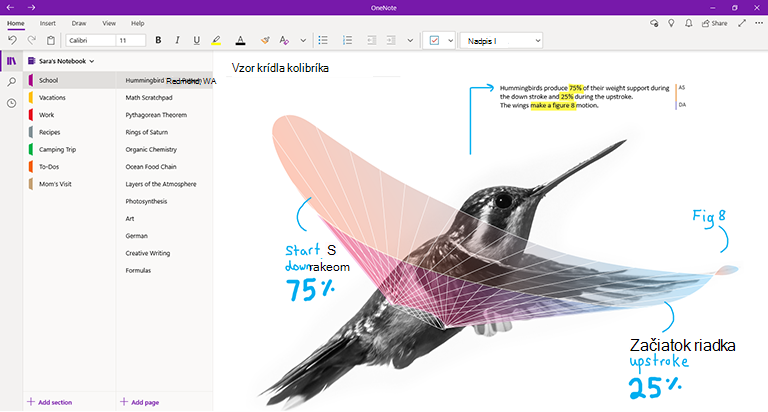Image resolution: width=768 pixels, height=412 pixels.
Task: Increase the paragraph indent
Action: point(391,40)
